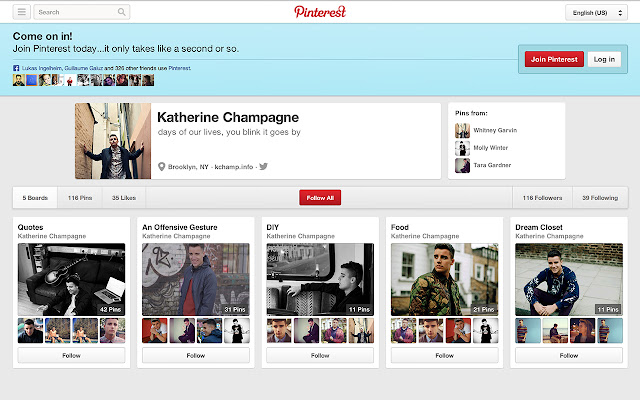Click the Facebook icon in banner
Image resolution: width=640 pixels, height=400 pixels.
tap(16, 68)
